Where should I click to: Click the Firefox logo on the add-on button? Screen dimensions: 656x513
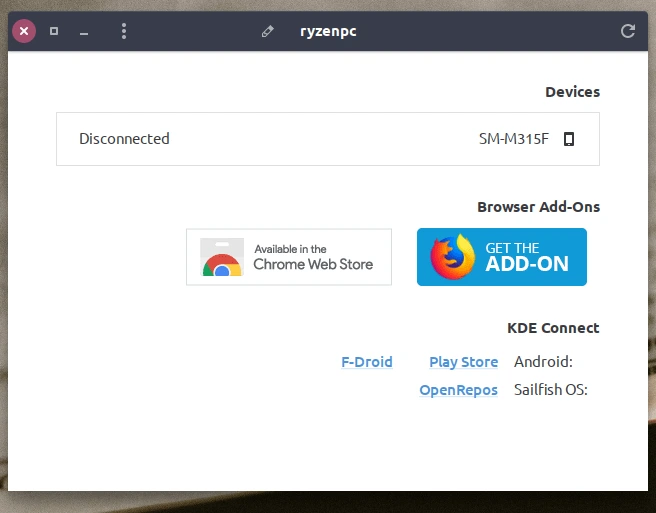(453, 257)
